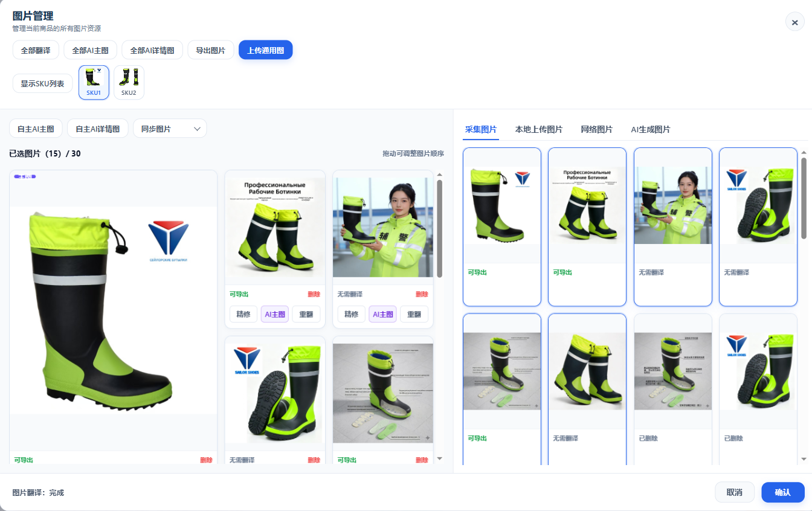This screenshot has width=812, height=511.
Task: Select collected Sailor Shoes thumbnail marked 无需翻译
Action: (758, 205)
